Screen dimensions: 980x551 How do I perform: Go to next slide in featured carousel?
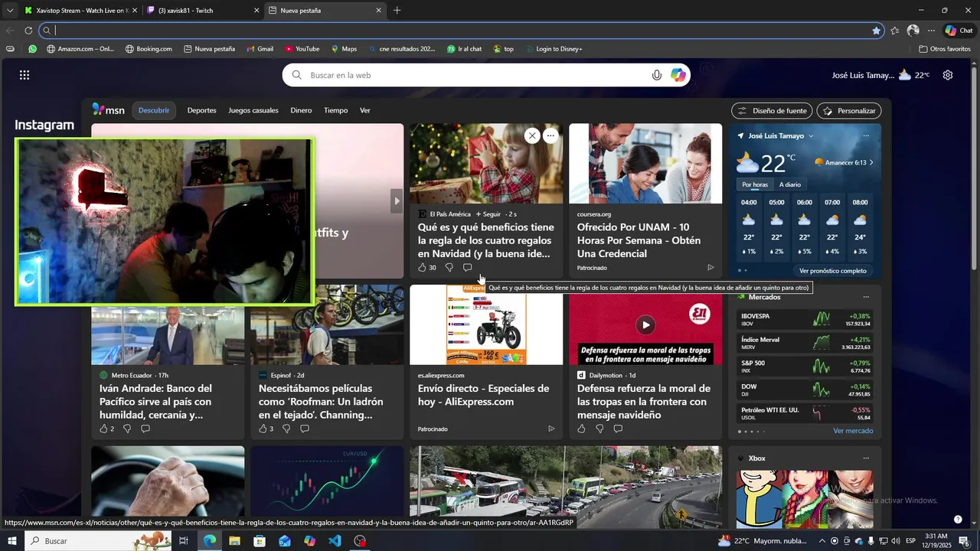point(397,201)
